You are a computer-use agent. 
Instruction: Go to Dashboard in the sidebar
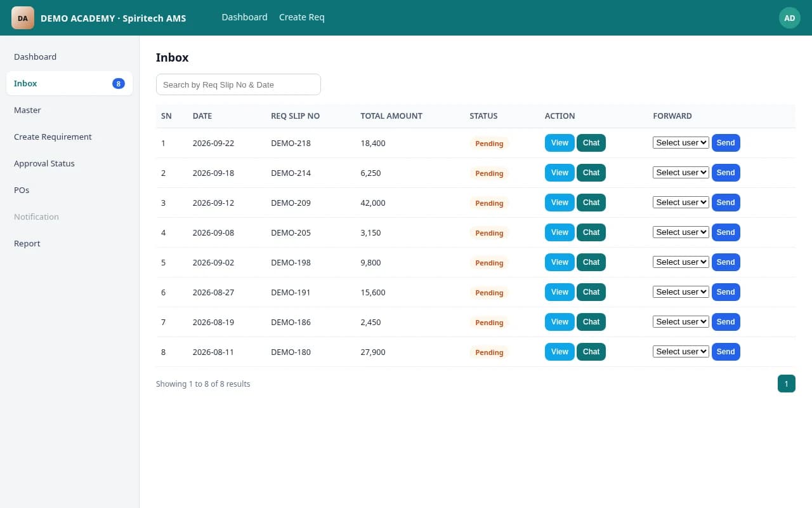(70, 57)
